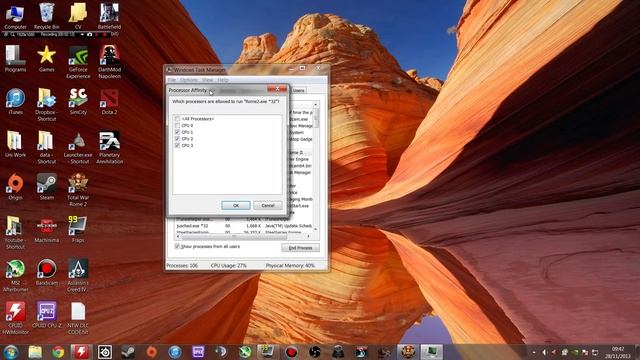Click End Process in Task Manager
Viewport: 640px width, 360px height.
(300, 248)
